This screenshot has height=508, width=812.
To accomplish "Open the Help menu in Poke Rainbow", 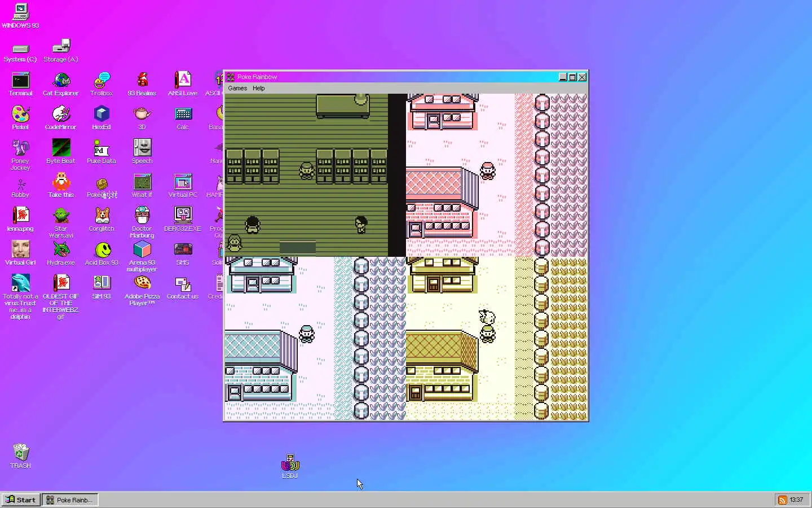I will tap(259, 88).
